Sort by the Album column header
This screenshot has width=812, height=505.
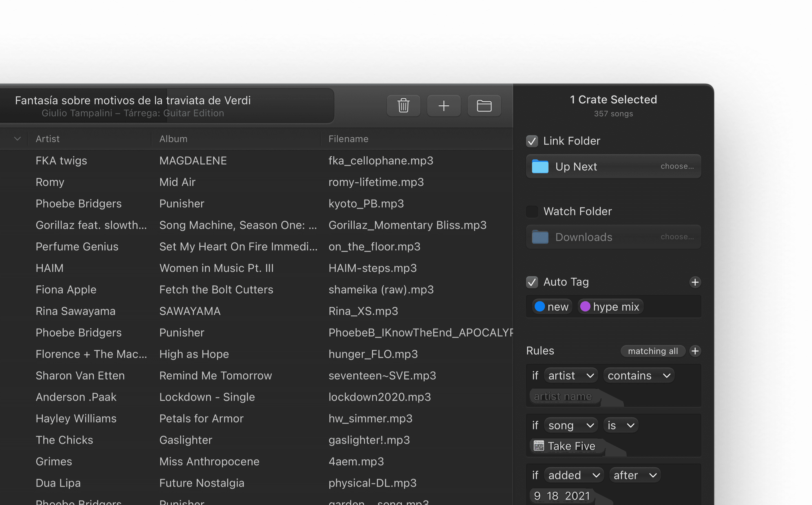[x=173, y=139]
